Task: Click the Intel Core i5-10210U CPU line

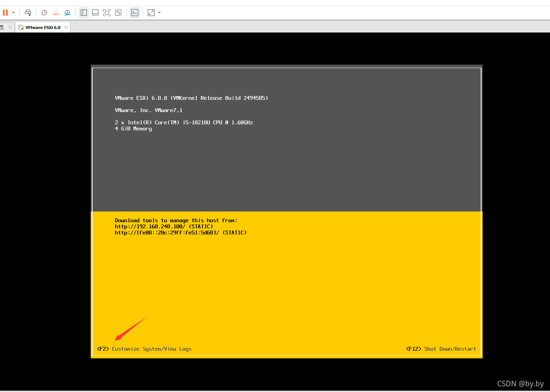Action: tap(184, 122)
